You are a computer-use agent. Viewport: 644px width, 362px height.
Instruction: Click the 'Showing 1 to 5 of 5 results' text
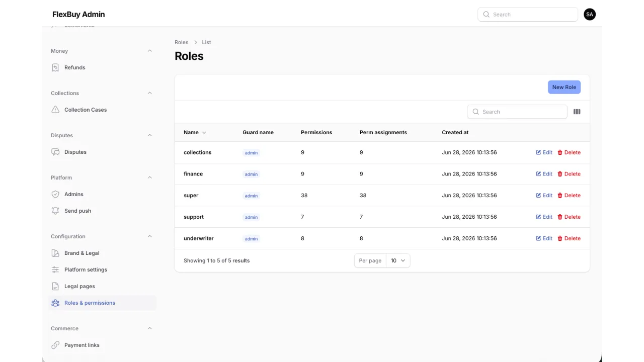[216, 260]
